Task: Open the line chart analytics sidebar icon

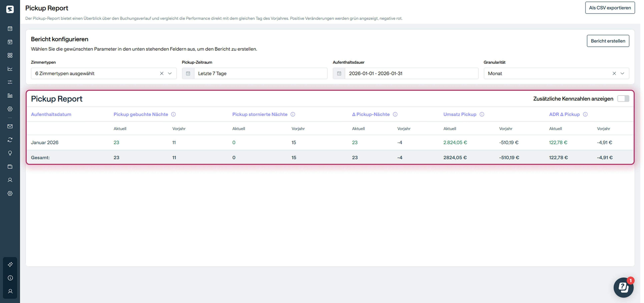Action: click(10, 69)
